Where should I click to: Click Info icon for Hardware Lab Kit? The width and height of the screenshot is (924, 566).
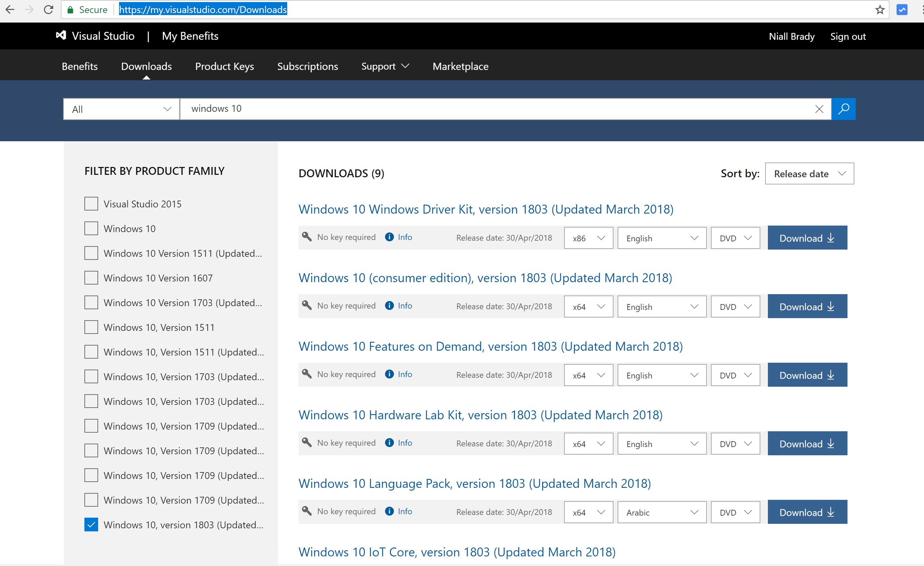pos(389,443)
